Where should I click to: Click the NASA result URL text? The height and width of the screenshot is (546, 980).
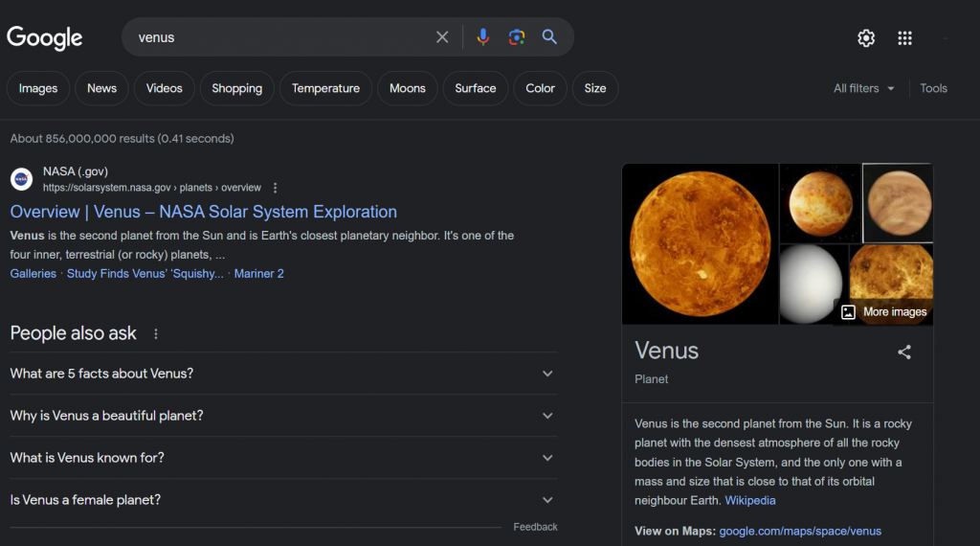[152, 188]
